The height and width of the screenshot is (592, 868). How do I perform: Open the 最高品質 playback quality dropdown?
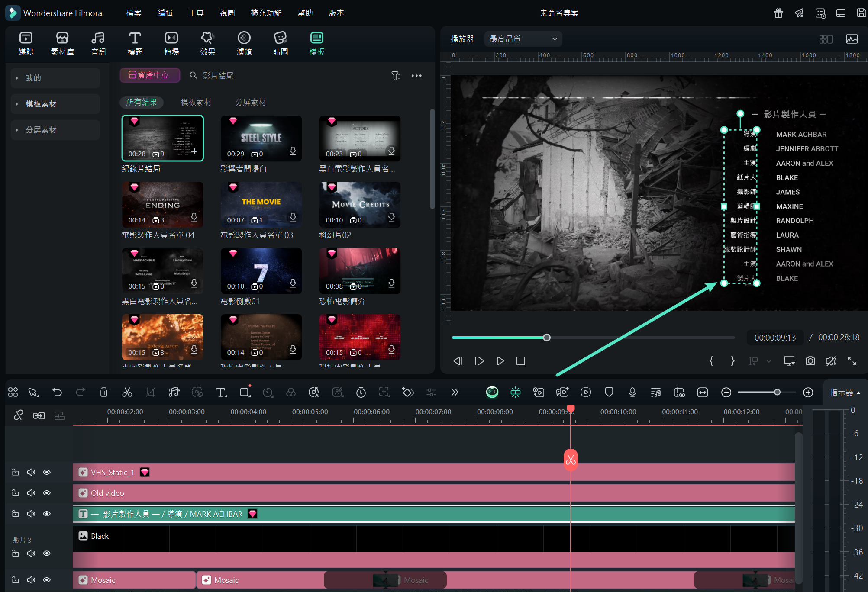coord(523,39)
